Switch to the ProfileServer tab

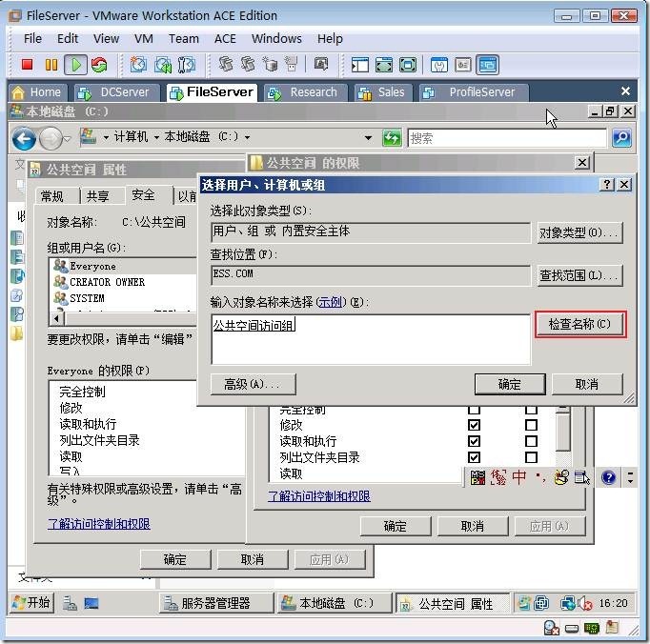[474, 92]
